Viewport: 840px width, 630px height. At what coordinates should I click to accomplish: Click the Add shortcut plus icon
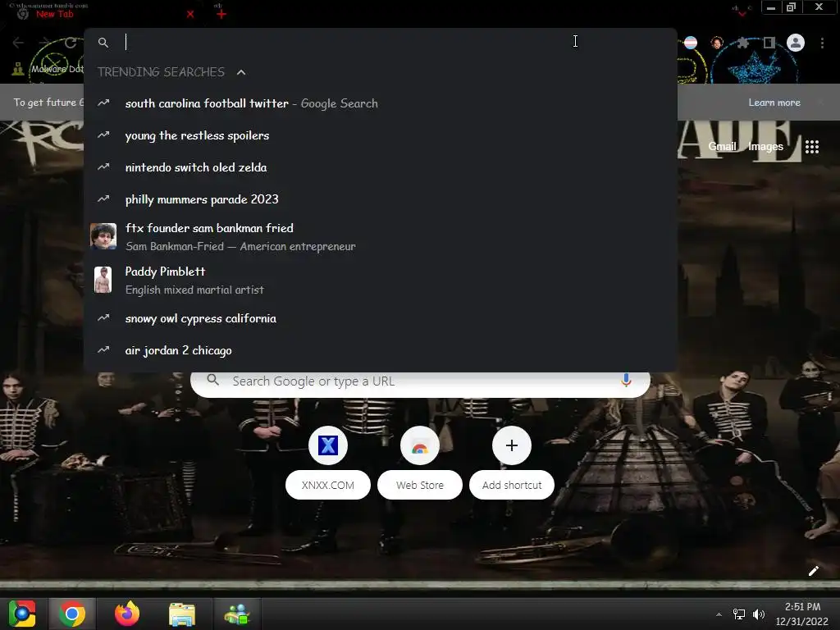pyautogui.click(x=512, y=445)
